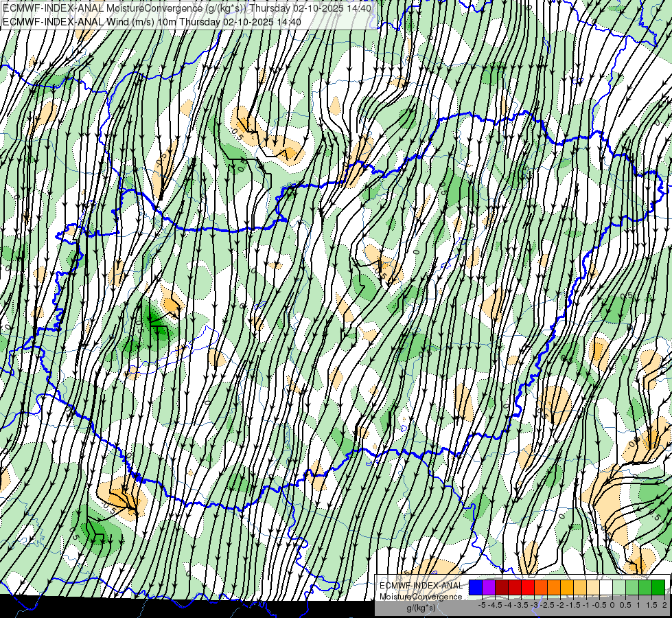672x618 pixels.
Task: Click the legend label 'ECMWF-INDEX-ANAL'
Action: point(421,586)
